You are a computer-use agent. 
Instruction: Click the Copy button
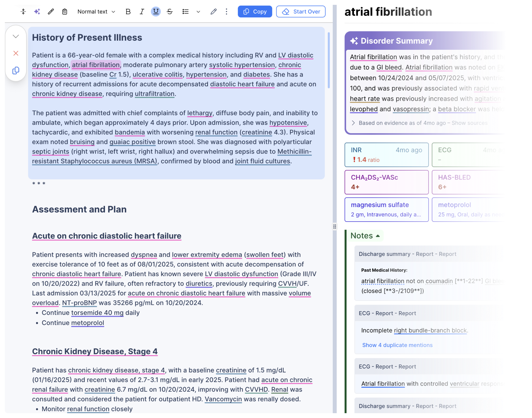click(x=255, y=12)
